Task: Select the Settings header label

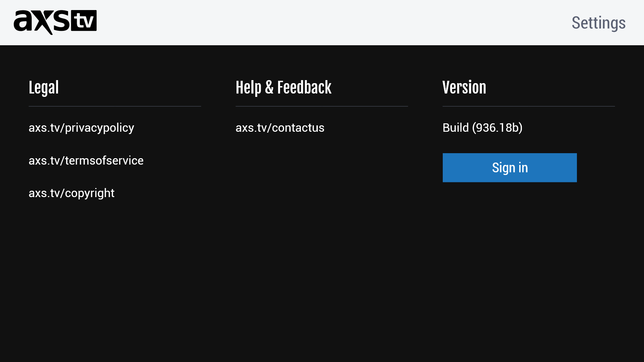Action: pyautogui.click(x=598, y=22)
